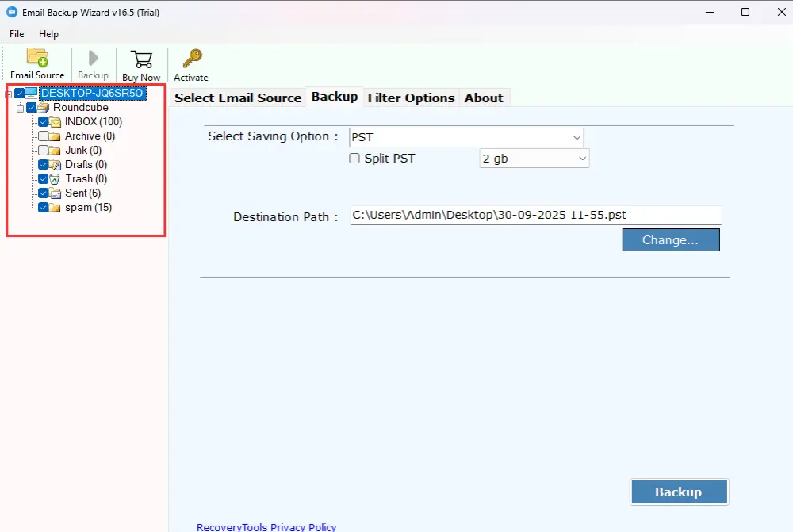Uncheck the spam folder checkbox
The image size is (793, 532).
pos(44,208)
